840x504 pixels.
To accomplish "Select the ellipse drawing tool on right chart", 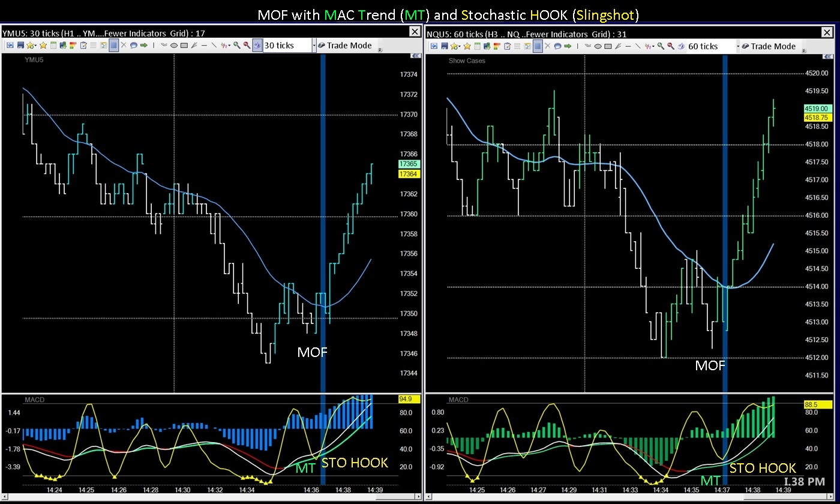I will pos(599,46).
